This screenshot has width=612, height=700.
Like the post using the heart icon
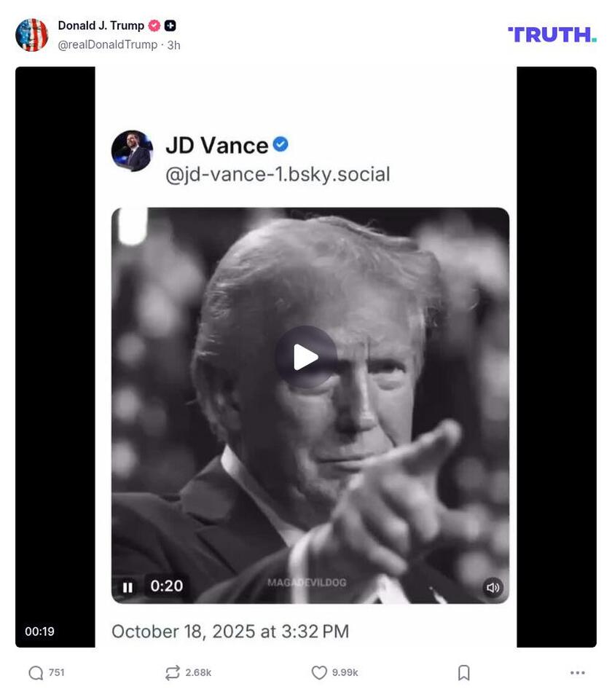(x=319, y=672)
